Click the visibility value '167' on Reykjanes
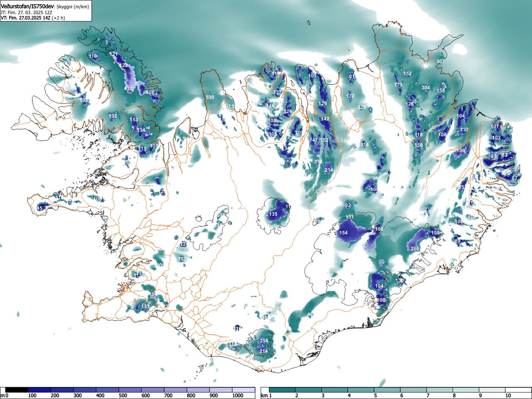 (145, 307)
